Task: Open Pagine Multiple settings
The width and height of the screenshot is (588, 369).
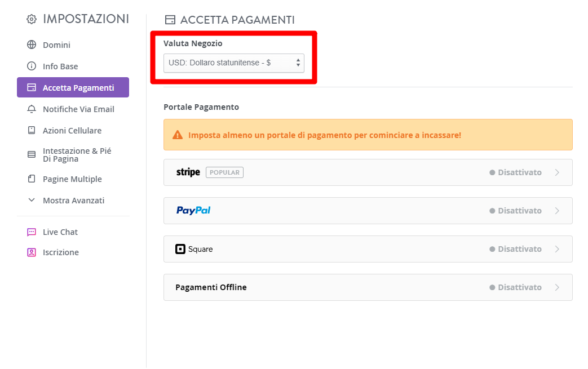Action: pos(73,179)
